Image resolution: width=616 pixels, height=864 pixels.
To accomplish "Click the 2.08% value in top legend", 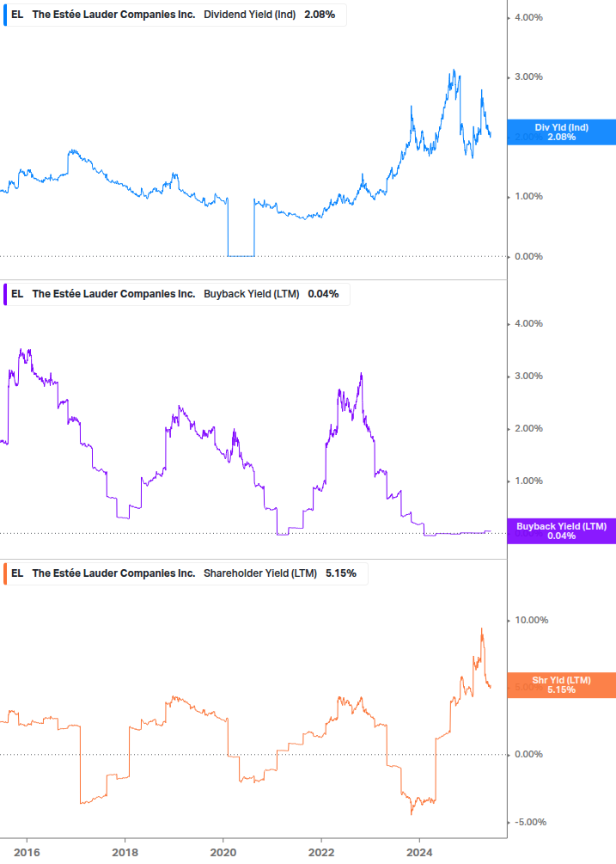I will [x=320, y=15].
